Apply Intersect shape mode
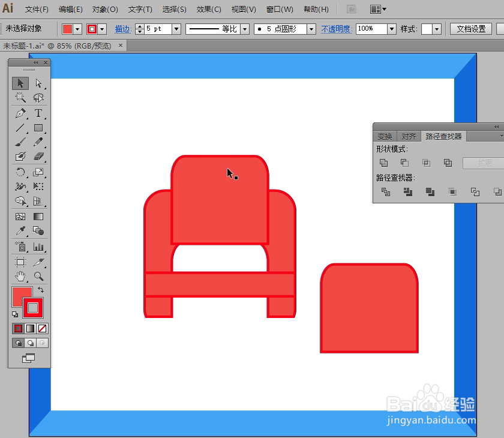504x438 pixels. pos(426,163)
